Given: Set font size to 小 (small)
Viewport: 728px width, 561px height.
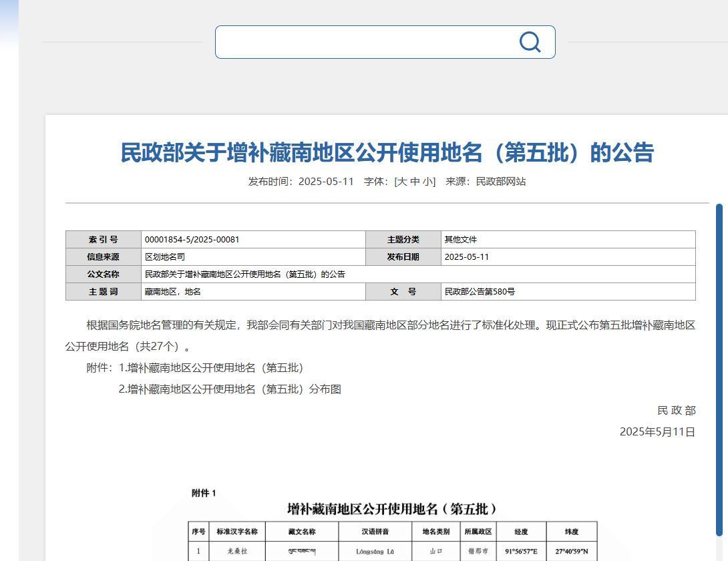Looking at the screenshot, I should (x=428, y=182).
